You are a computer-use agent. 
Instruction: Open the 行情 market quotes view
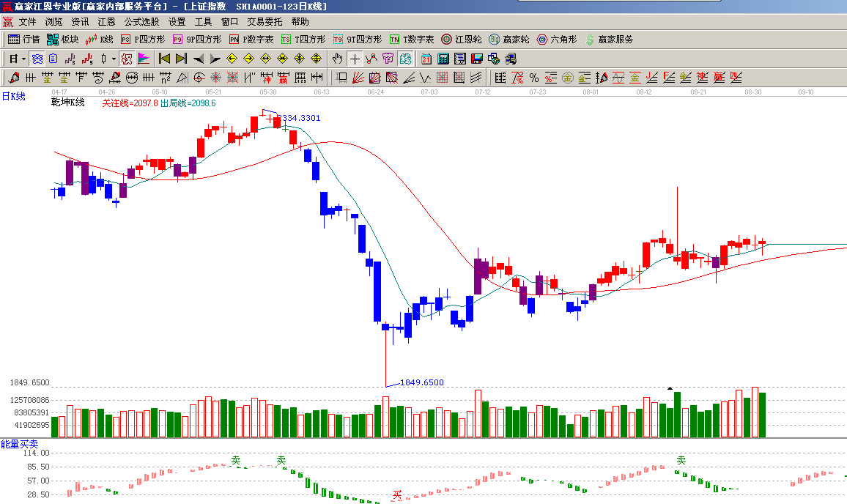pyautogui.click(x=23, y=40)
